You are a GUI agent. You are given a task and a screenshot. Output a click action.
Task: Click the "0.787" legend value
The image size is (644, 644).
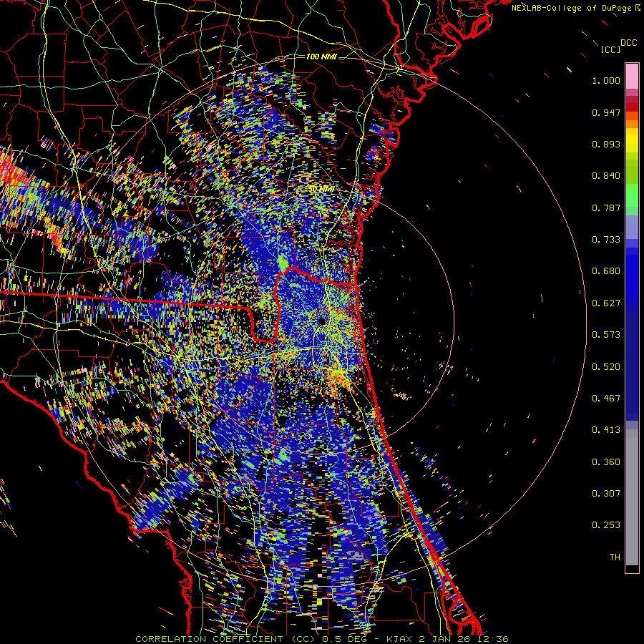[x=606, y=208]
